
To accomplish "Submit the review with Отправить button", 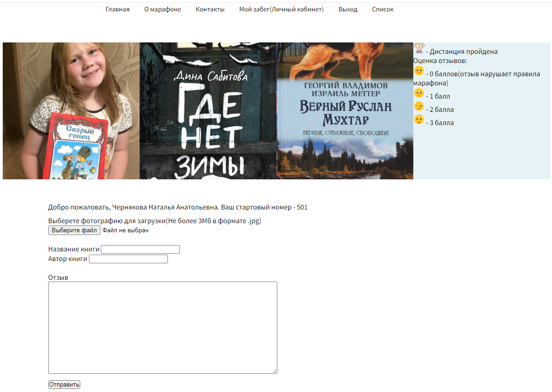I will 64,384.
